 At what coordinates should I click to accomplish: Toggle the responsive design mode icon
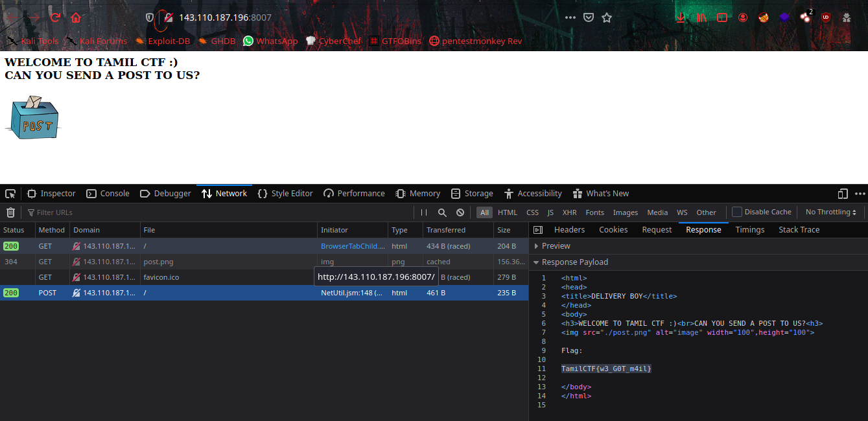[x=843, y=194]
